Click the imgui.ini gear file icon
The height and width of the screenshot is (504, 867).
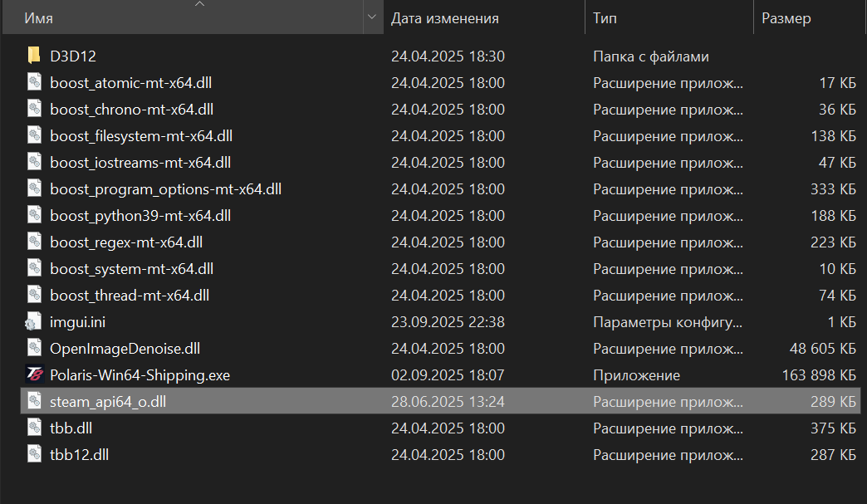(33, 322)
